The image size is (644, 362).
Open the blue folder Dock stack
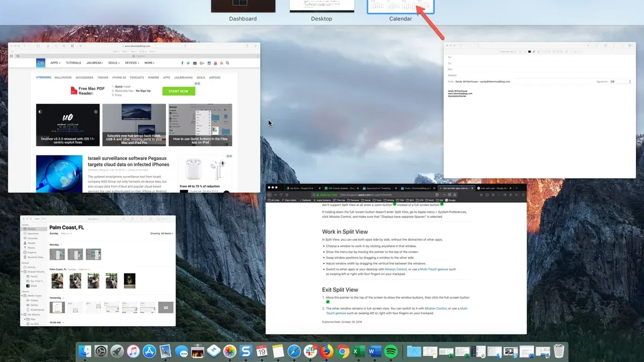pos(414,351)
